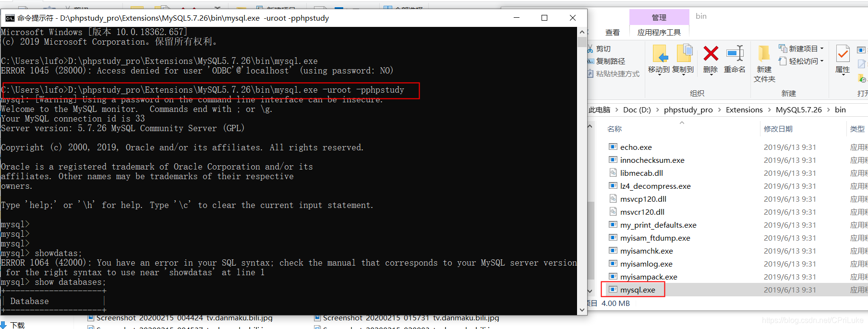Viewport: 868px width, 329px height.
Task: Click Paste shortcut (粘贴快捷方式) in the ribbon
Action: click(x=614, y=73)
